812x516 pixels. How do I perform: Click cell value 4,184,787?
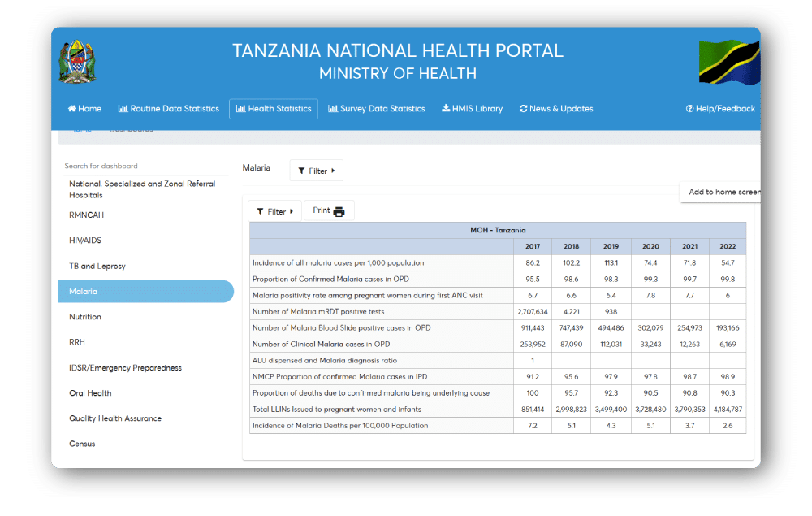coord(728,410)
